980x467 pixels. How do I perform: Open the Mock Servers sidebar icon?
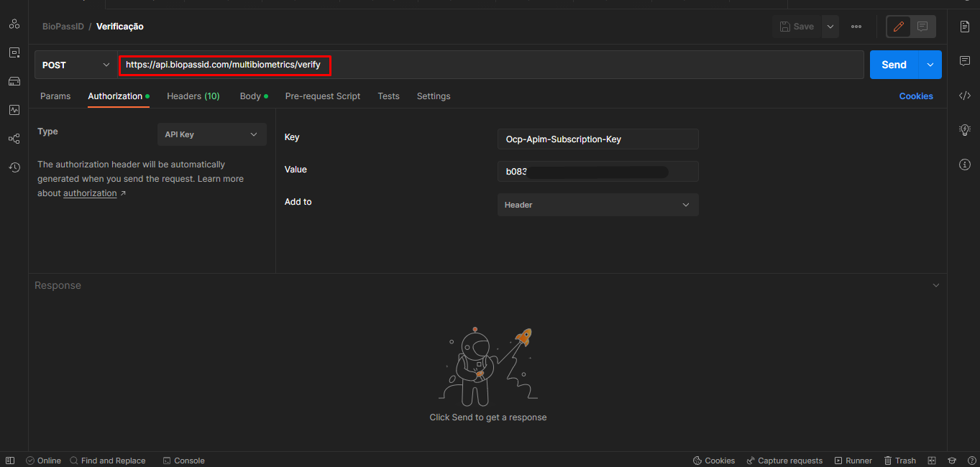click(14, 81)
